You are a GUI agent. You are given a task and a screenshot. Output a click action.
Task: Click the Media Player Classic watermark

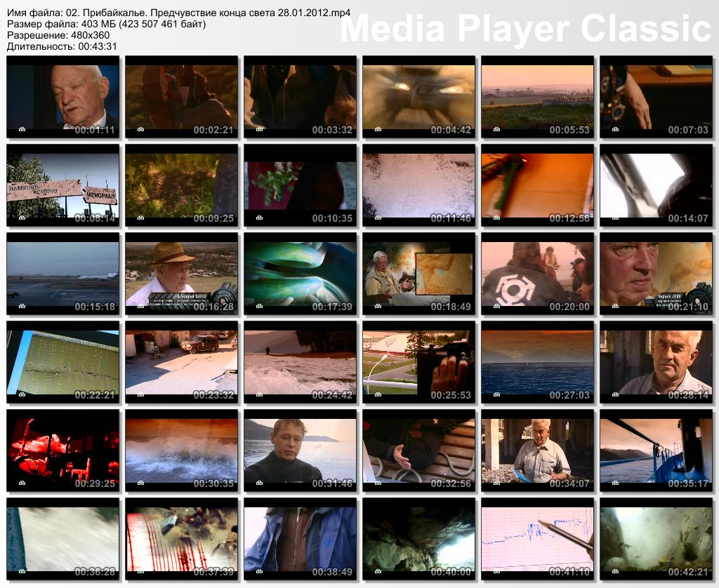click(525, 29)
